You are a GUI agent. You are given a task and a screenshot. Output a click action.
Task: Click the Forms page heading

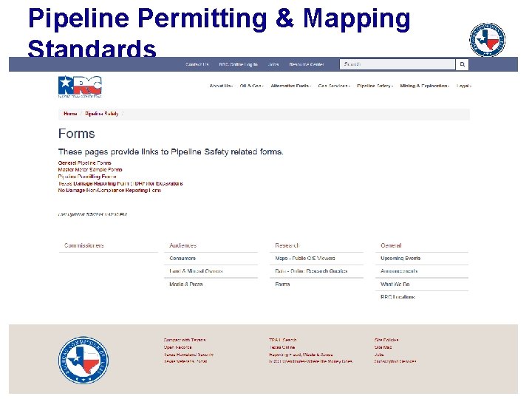click(x=76, y=134)
